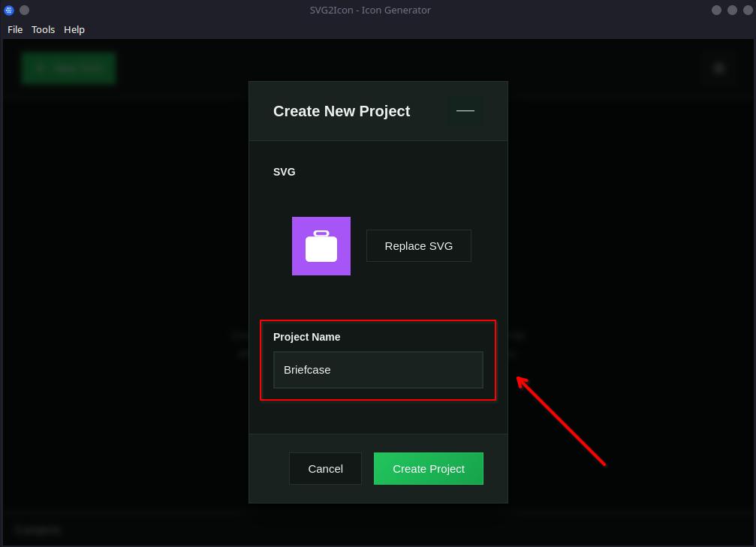Confirm with the green Create Project button
This screenshot has height=547, width=756.
(x=429, y=469)
